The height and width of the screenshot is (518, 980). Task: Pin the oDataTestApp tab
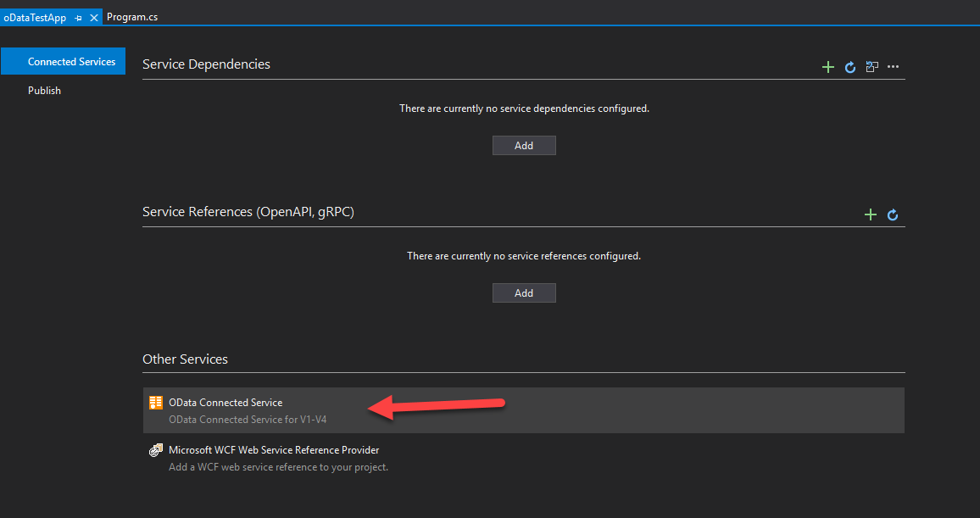(x=79, y=18)
